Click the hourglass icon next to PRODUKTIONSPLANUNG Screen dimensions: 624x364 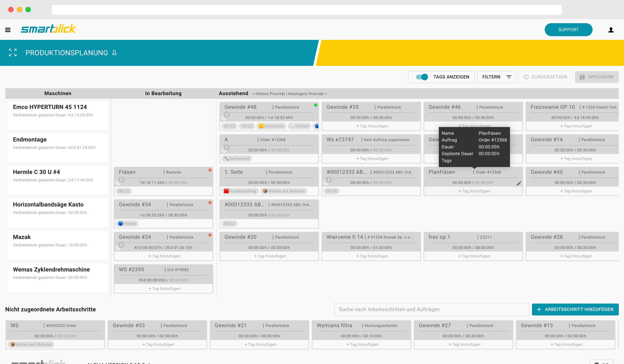(x=114, y=52)
